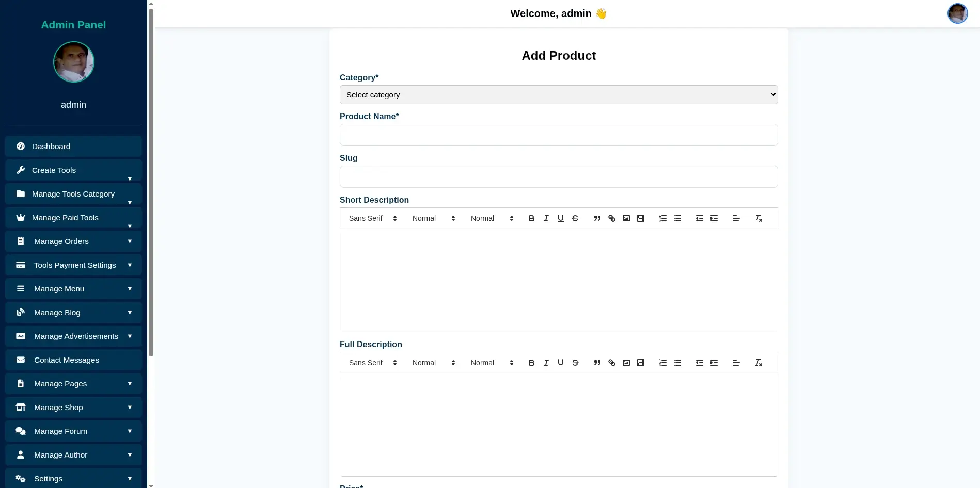Screen dimensions: 980x488
Task: Insert a hyperlink in the Full Description
Action: pyautogui.click(x=611, y=363)
